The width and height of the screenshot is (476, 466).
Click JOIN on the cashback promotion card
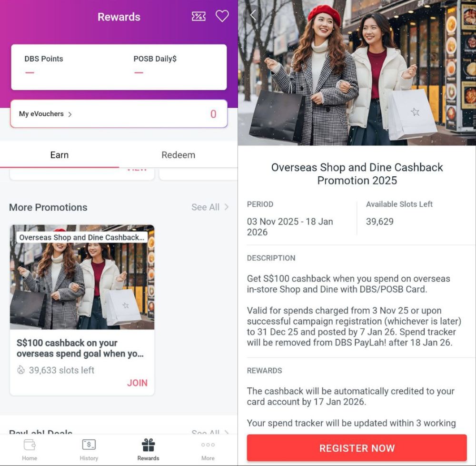(x=137, y=383)
